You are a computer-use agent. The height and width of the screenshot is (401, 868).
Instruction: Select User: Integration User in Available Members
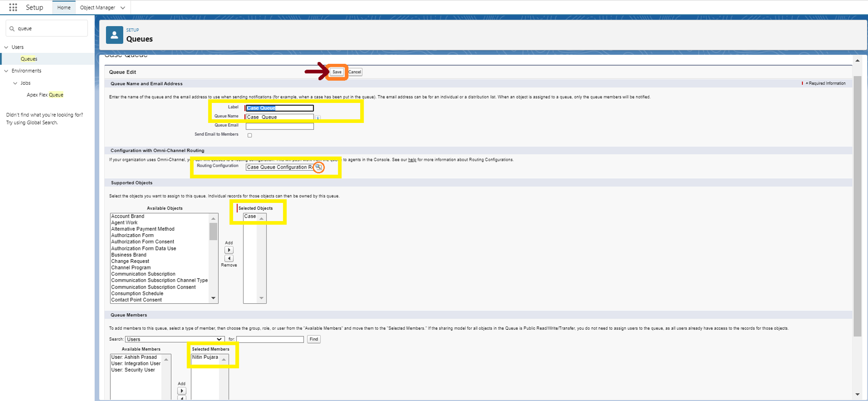(136, 364)
